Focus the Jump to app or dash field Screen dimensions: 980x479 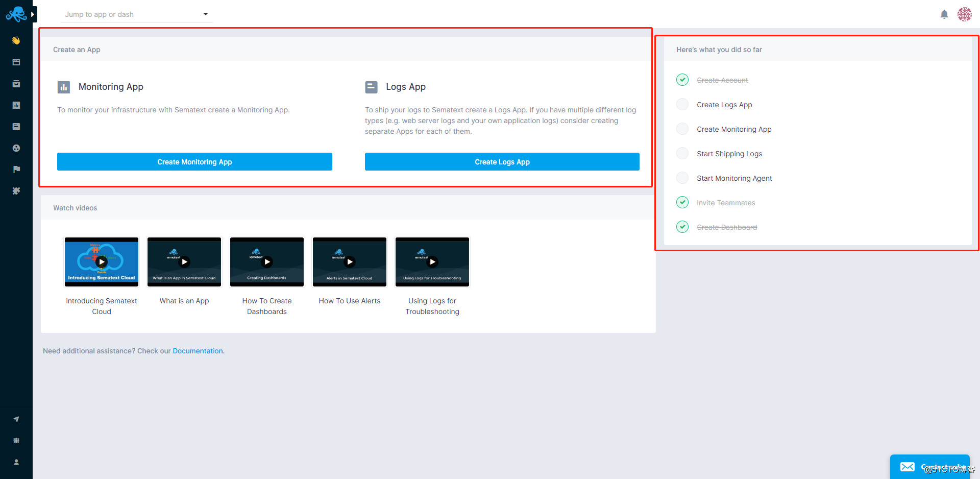click(x=136, y=14)
